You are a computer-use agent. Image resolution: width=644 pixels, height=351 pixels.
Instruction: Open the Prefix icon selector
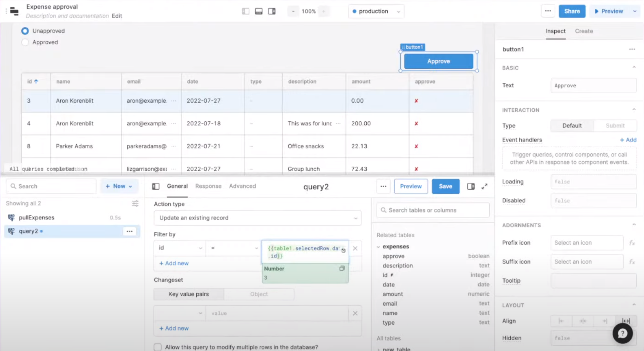click(x=587, y=243)
